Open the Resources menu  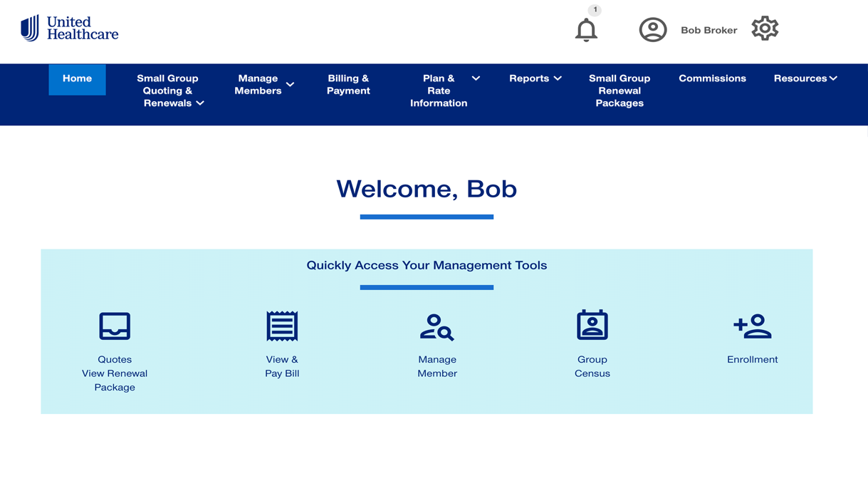(805, 78)
